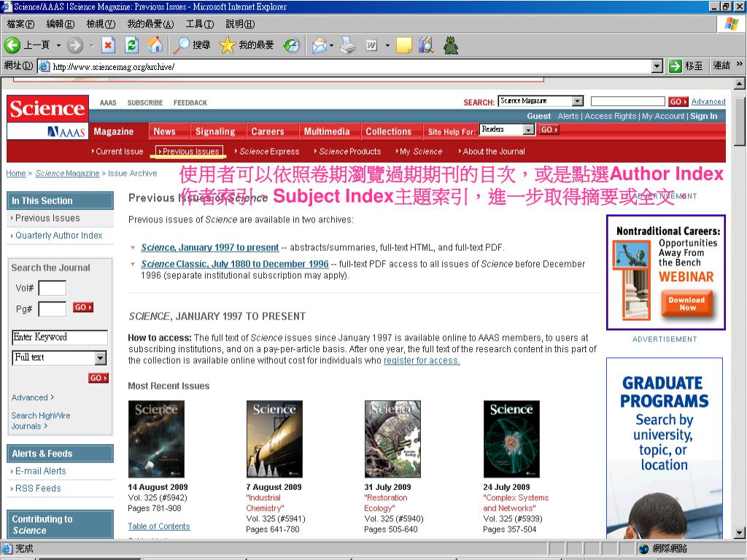
Task: Open the Full text dropdown in sidebar
Action: click(x=100, y=357)
